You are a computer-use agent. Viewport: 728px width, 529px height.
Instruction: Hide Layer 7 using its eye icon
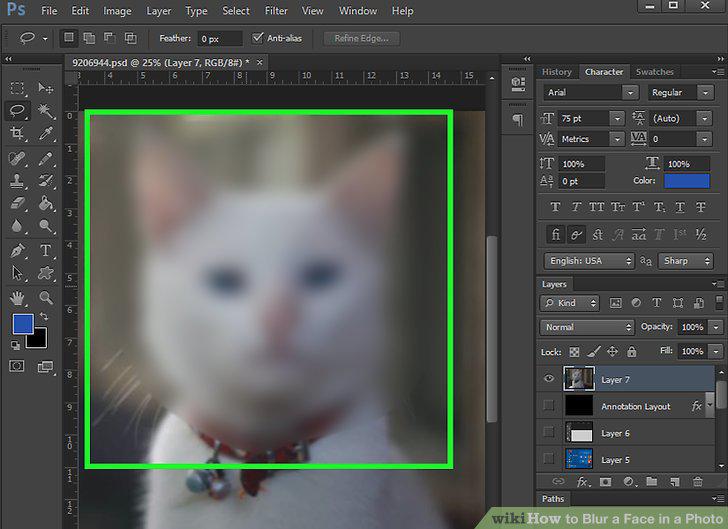click(548, 379)
